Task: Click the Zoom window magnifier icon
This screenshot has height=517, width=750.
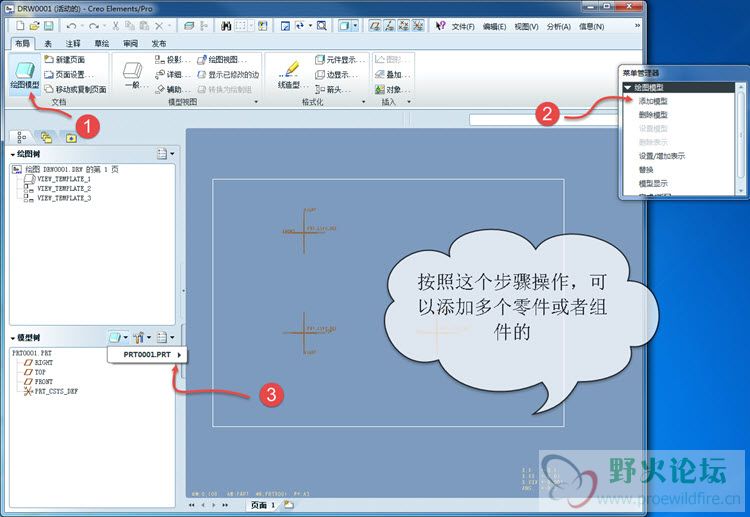Action: 321,26
